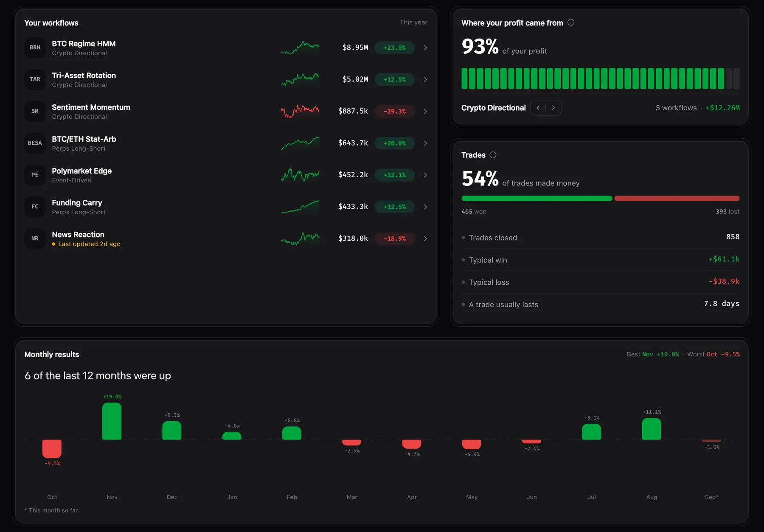The height and width of the screenshot is (532, 764).
Task: Click the 'Typical loss' -$38.9k value
Action: point(724,281)
